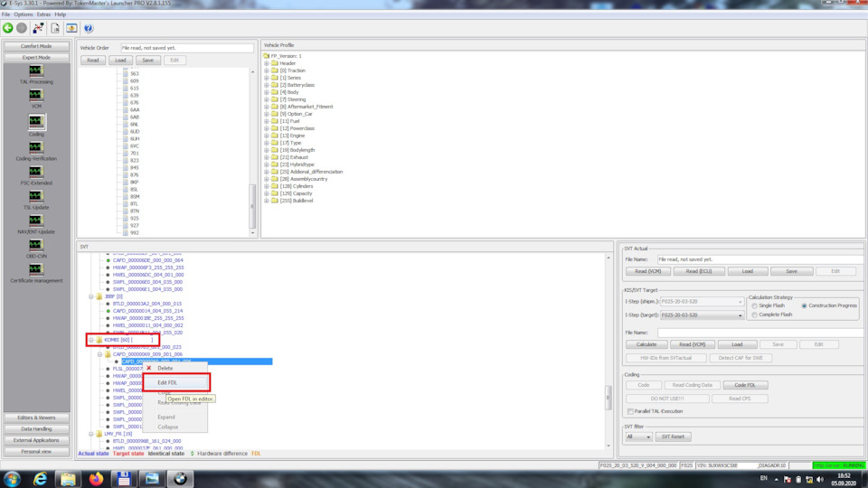This screenshot has width=868, height=488.
Task: Open the Help menu
Action: (61, 14)
